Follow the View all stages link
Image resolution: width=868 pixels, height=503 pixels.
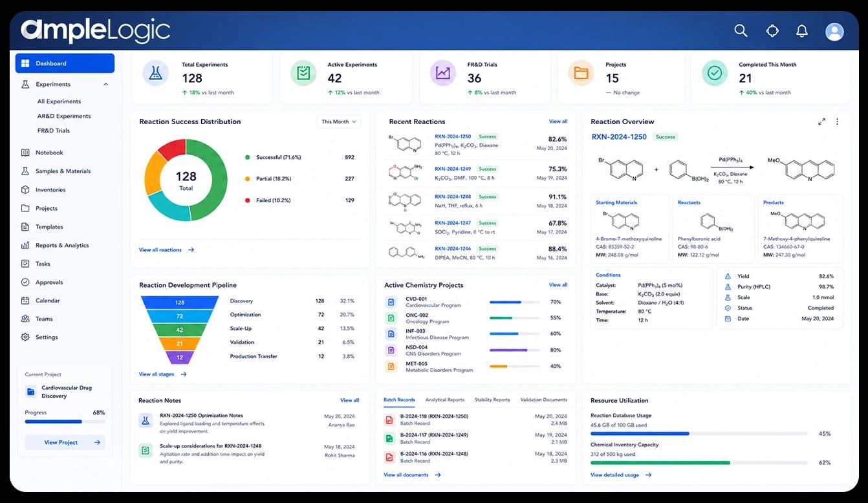(162, 374)
